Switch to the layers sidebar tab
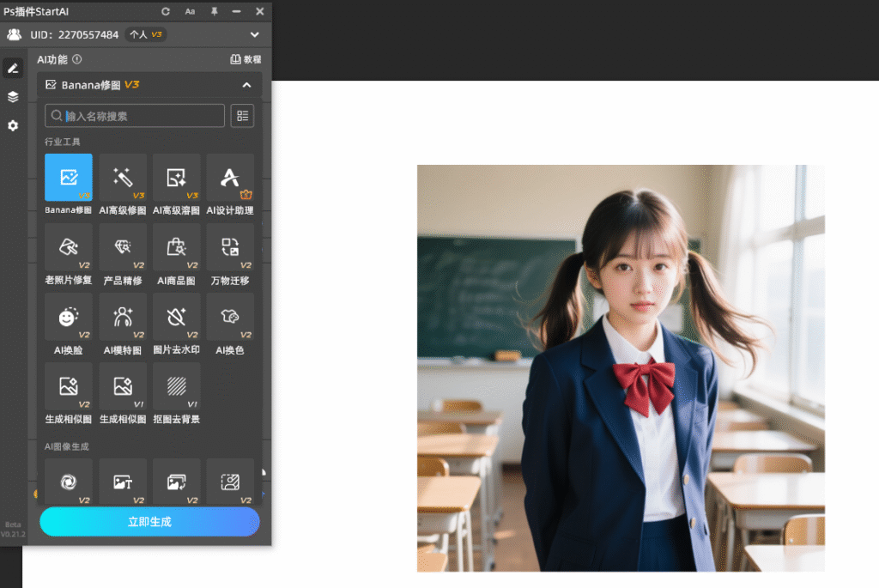879x588 pixels. pyautogui.click(x=13, y=97)
